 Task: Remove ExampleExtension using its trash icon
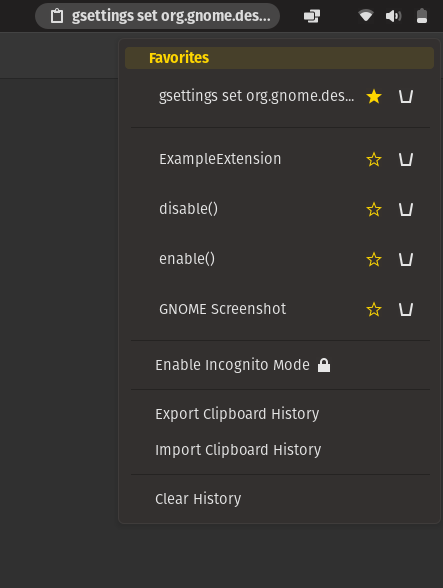tap(405, 159)
